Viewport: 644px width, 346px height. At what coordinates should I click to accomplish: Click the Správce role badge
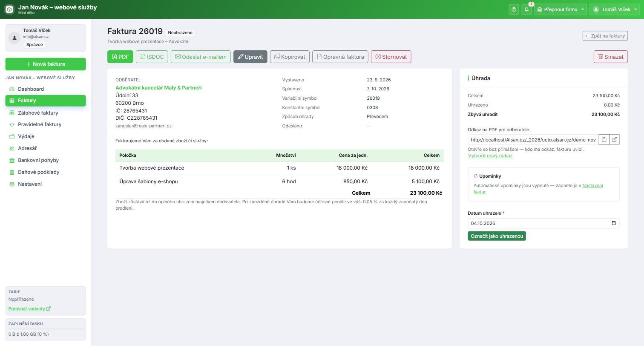point(34,45)
